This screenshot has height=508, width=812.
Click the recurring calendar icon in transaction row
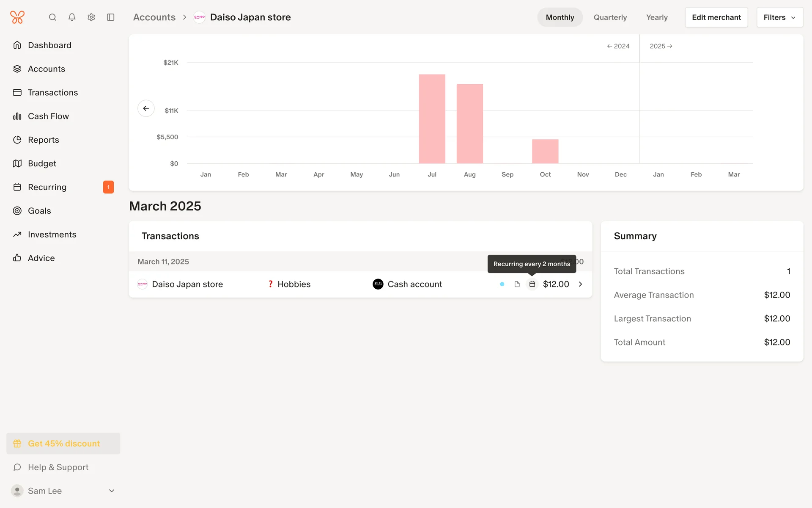pyautogui.click(x=532, y=284)
